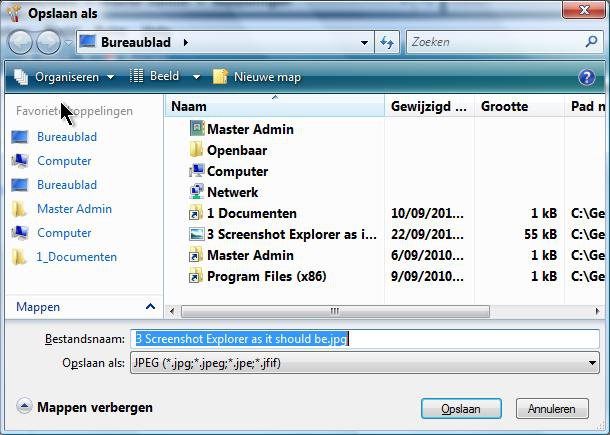Click the Zoeken search field
Image resolution: width=610 pixels, height=435 pixels.
[497, 42]
